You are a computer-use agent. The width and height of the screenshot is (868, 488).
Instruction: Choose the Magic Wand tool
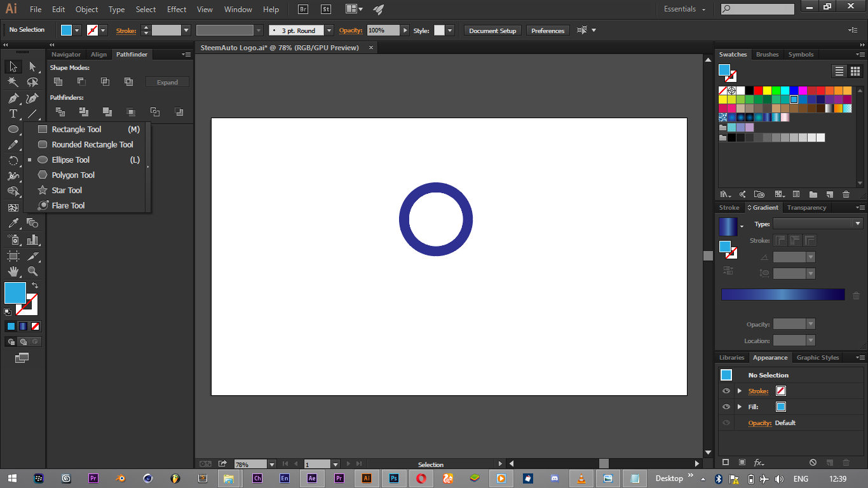click(x=13, y=82)
